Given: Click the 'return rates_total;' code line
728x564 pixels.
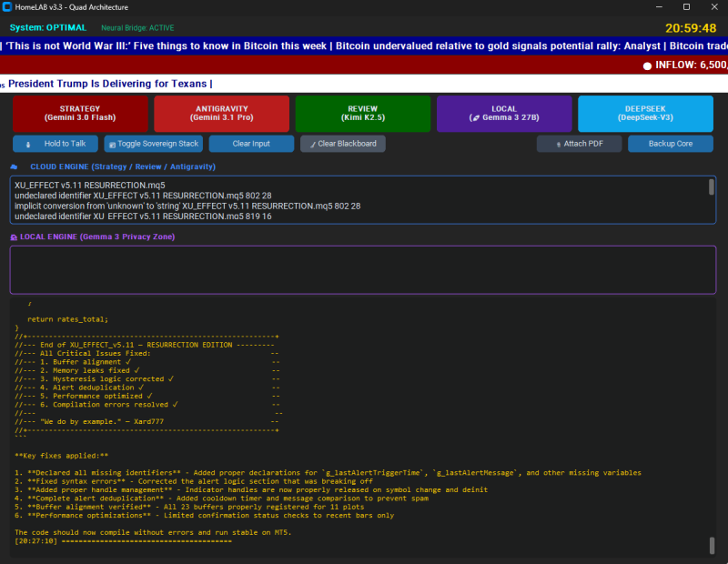Looking at the screenshot, I should pos(67,319).
